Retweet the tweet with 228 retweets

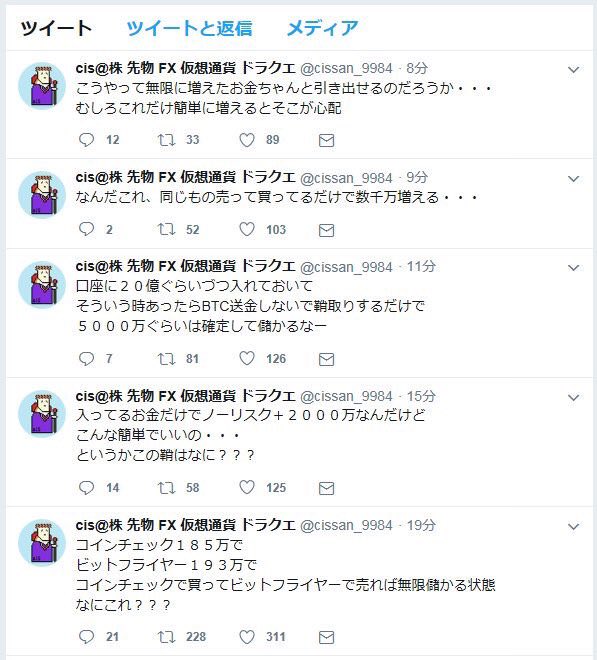tap(166, 637)
